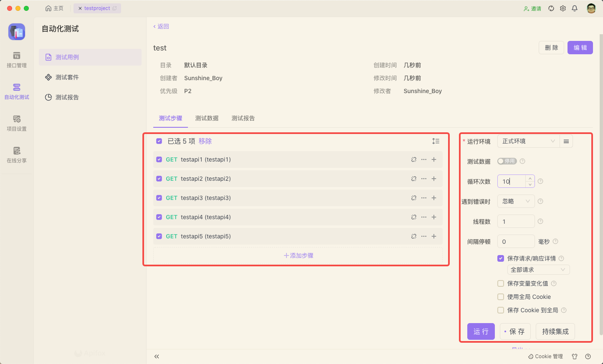Open 在线分享 sidebar icon

click(17, 155)
